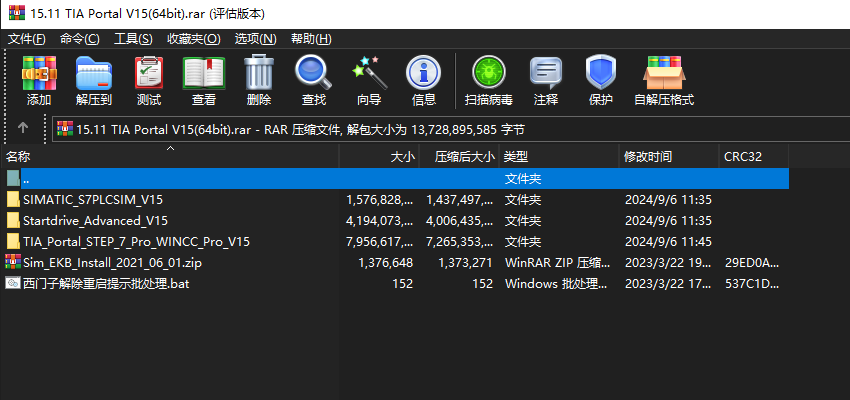Select the TIA_Portal_STEP_7_Pro_WINCC_Pro_V15 folder name

click(136, 241)
